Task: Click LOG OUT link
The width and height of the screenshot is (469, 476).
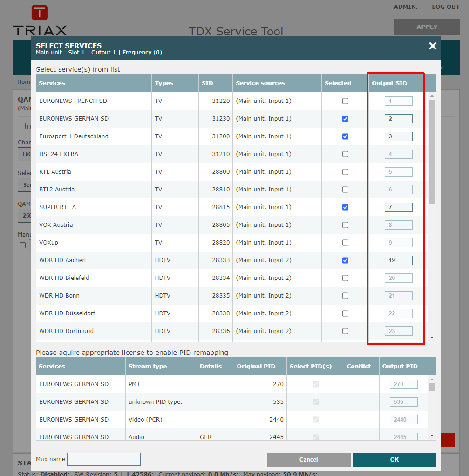Action: point(446,7)
